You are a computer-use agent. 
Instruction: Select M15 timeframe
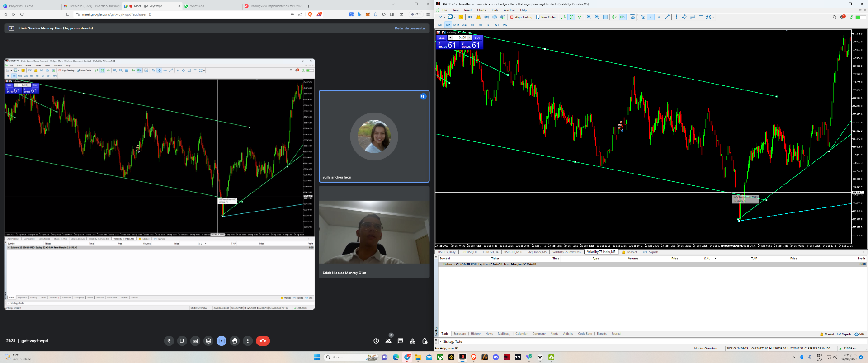[x=456, y=25]
